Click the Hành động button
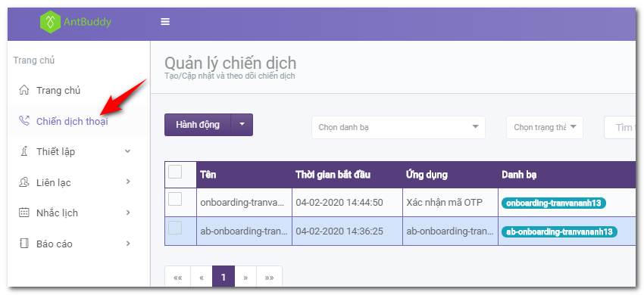The image size is (644, 295). click(x=198, y=125)
